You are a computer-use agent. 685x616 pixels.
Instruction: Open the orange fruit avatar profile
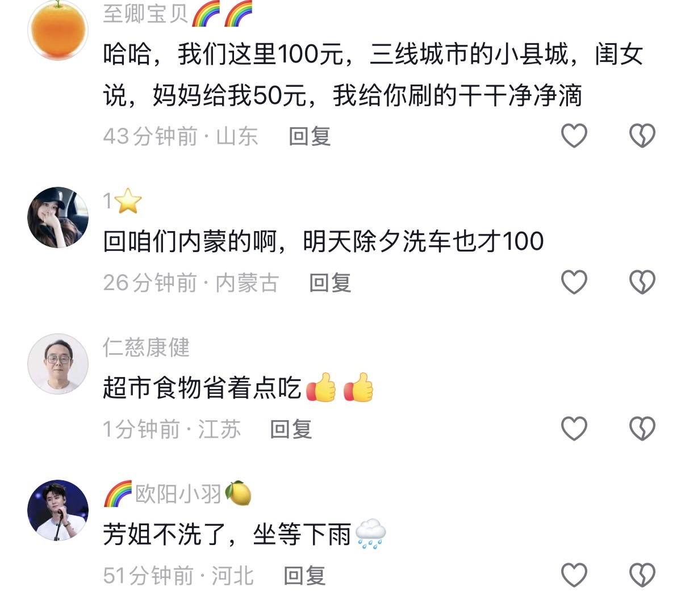click(x=58, y=30)
